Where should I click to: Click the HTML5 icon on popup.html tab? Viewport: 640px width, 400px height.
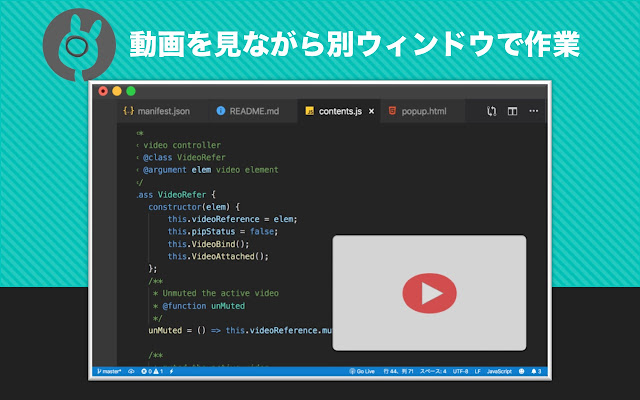point(392,111)
